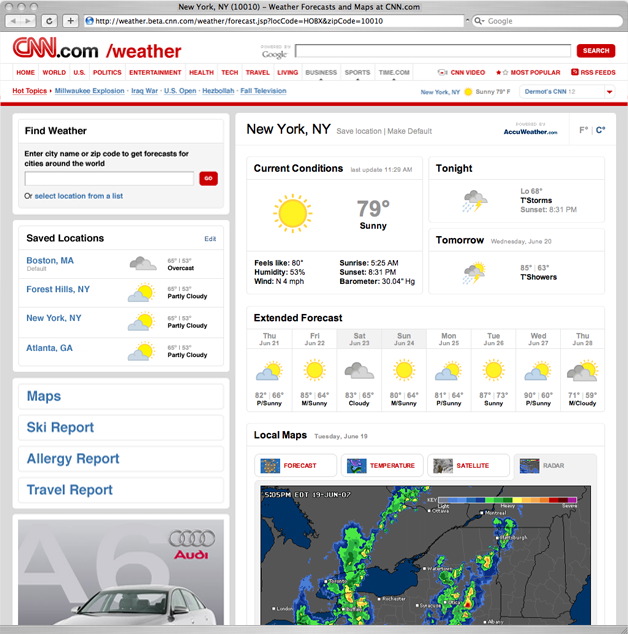The width and height of the screenshot is (628, 634).
Task: Open the Travel Report link
Action: (70, 490)
